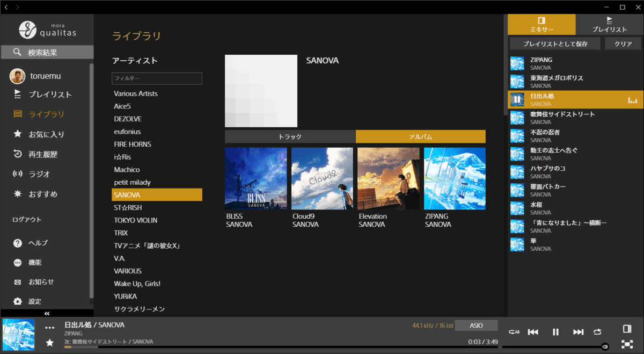Open the お知らせ notifications mail icon
Screen dimensions: 644x354
pos(18,282)
